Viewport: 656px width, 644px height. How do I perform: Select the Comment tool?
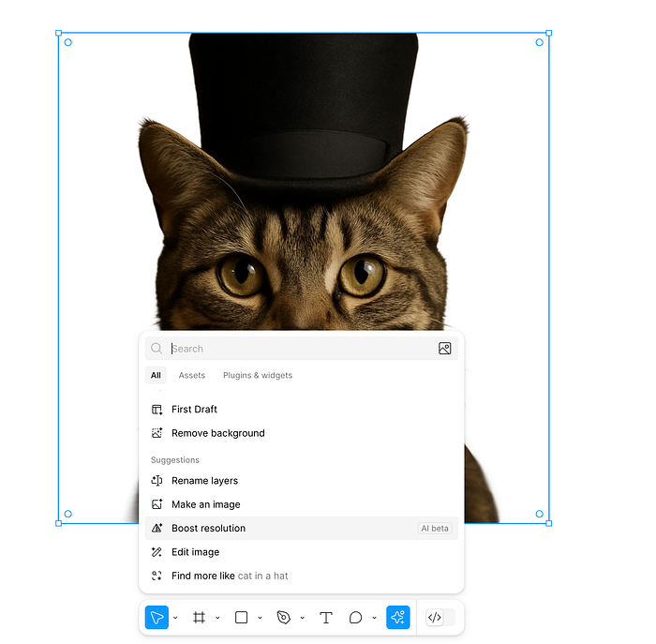point(356,618)
